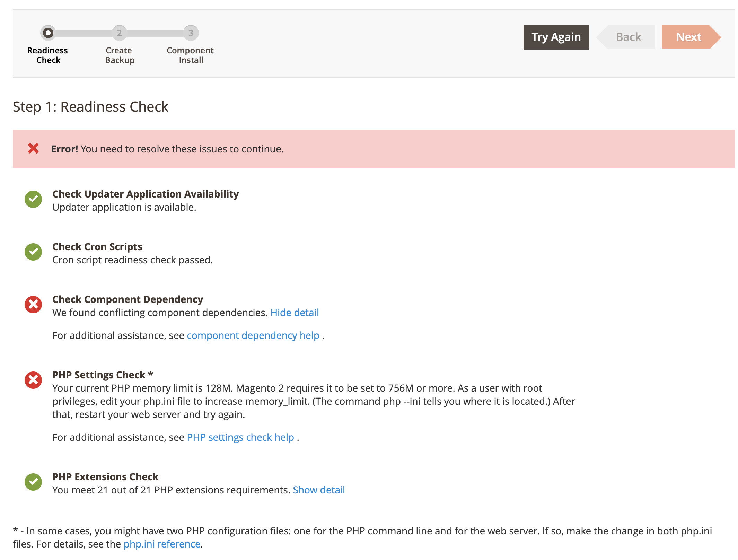Collapse the component dependency details via Hide detail
This screenshot has width=738, height=560.
(x=295, y=313)
